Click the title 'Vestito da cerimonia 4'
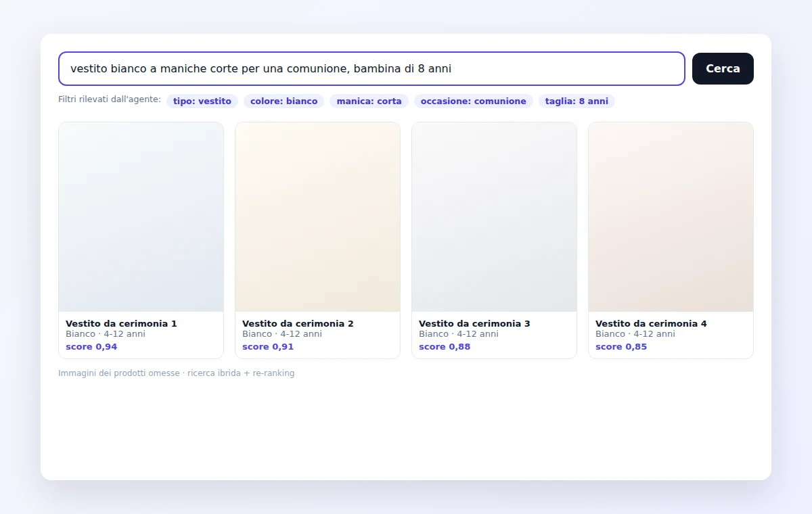The image size is (812, 514). pyautogui.click(x=651, y=323)
